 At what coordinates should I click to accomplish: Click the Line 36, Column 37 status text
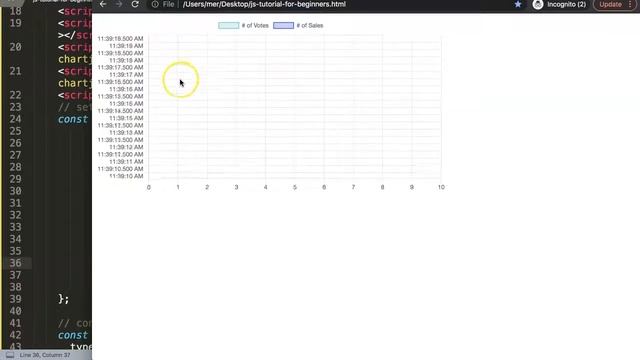pyautogui.click(x=45, y=355)
